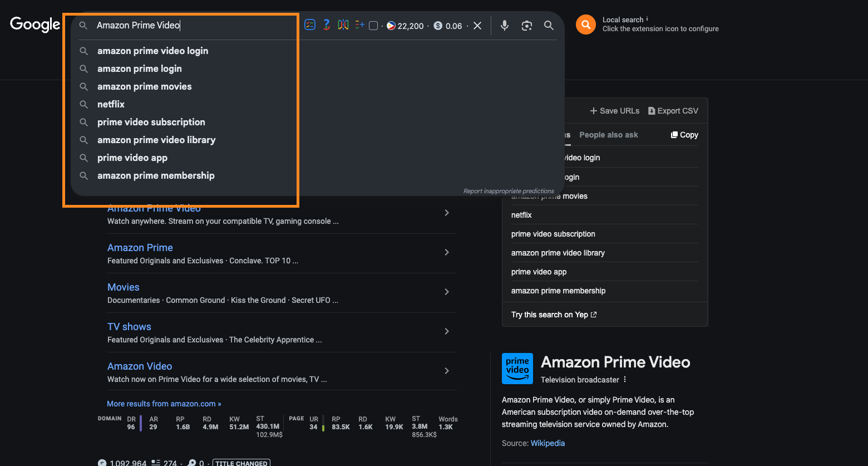868x466 pixels.
Task: Click the Save URLs button
Action: pyautogui.click(x=614, y=111)
